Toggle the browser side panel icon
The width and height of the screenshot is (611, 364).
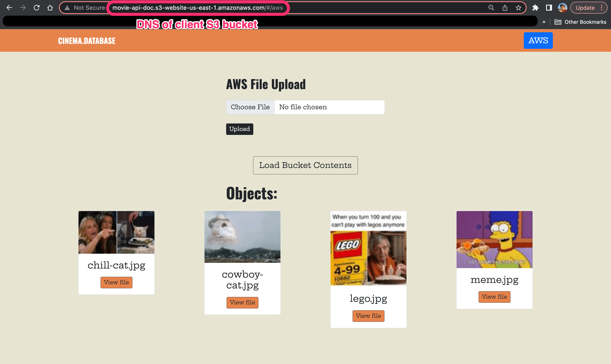549,8
